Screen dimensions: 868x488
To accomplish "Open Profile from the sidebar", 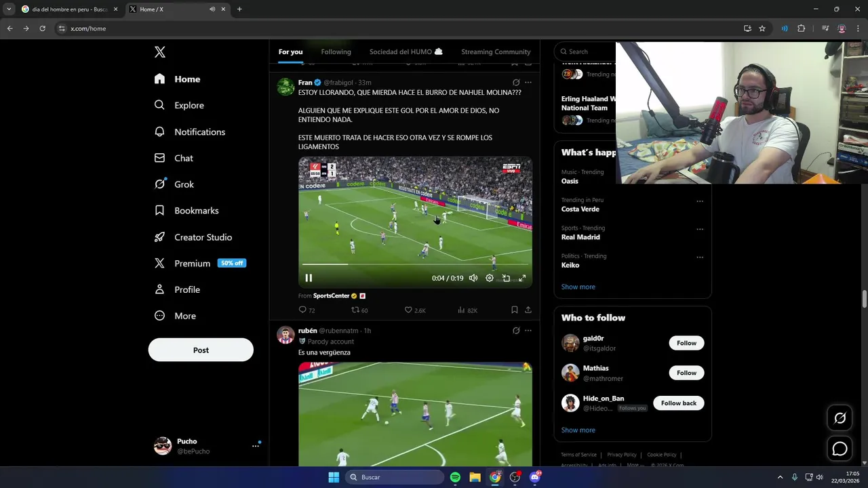I will 177,289.
